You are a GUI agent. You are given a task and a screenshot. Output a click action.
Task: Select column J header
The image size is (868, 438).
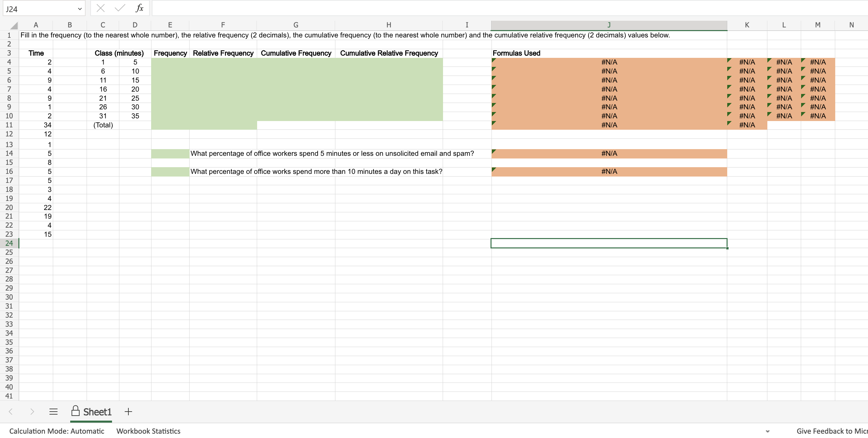pos(609,25)
